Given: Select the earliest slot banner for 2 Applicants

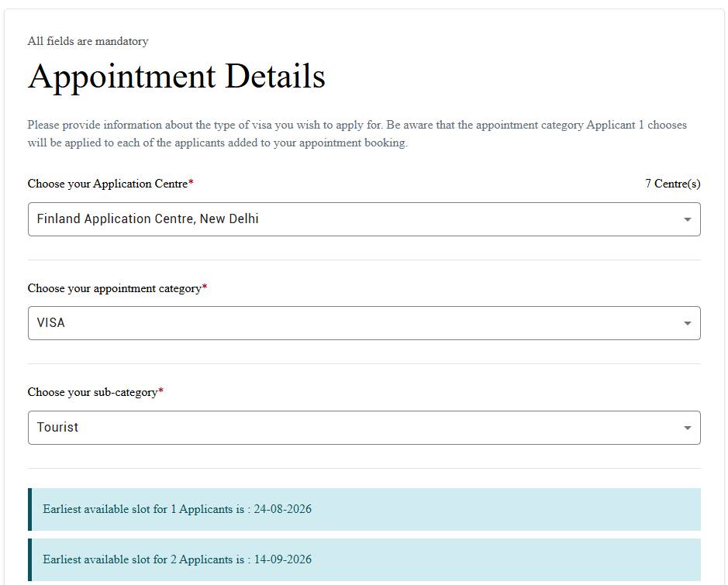Looking at the screenshot, I should point(364,559).
